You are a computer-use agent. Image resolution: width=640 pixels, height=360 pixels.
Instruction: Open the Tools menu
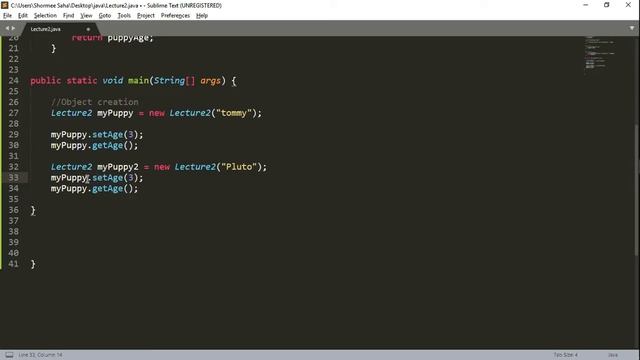pos(124,16)
